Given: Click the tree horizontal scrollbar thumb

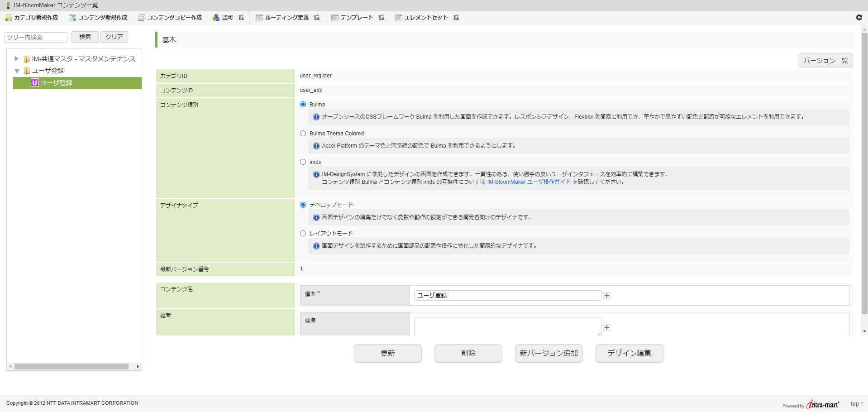Looking at the screenshot, I should click(72, 367).
